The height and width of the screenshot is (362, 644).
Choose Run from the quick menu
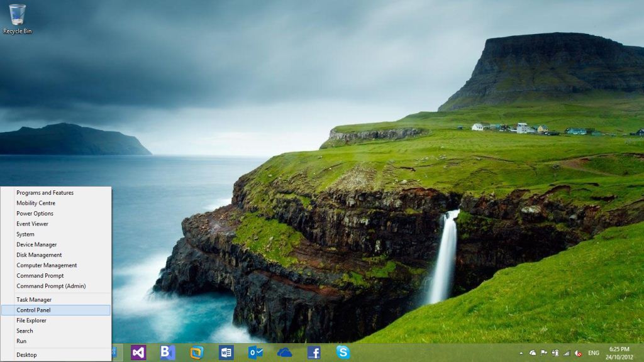coord(56,341)
